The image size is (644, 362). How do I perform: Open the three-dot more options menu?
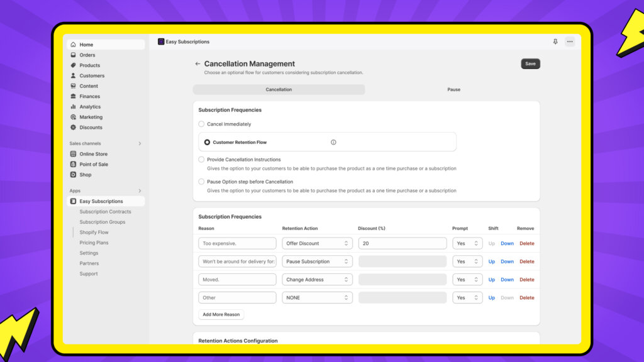tap(570, 42)
